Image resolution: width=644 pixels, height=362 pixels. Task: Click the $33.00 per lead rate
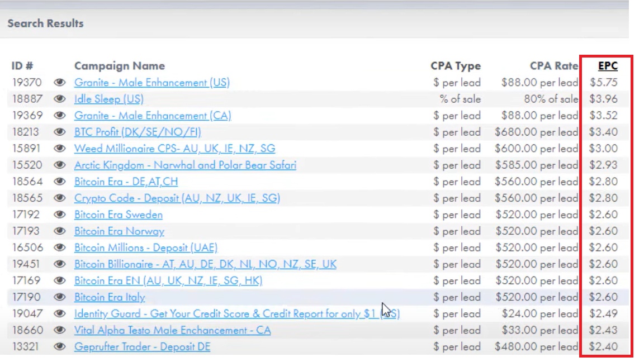[x=539, y=330]
